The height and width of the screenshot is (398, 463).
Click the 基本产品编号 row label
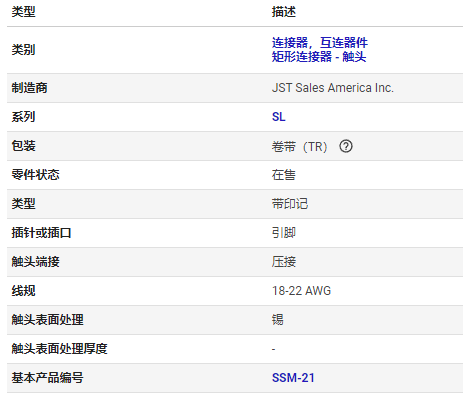click(x=47, y=378)
